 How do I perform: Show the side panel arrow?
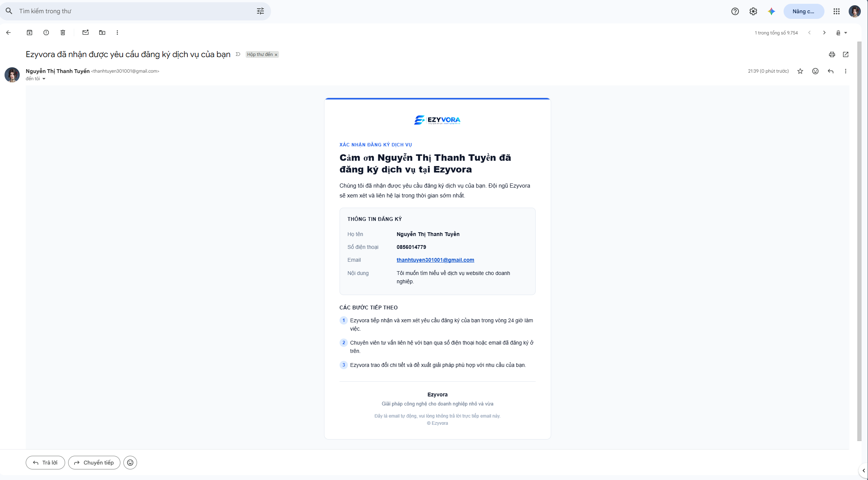coord(863,471)
